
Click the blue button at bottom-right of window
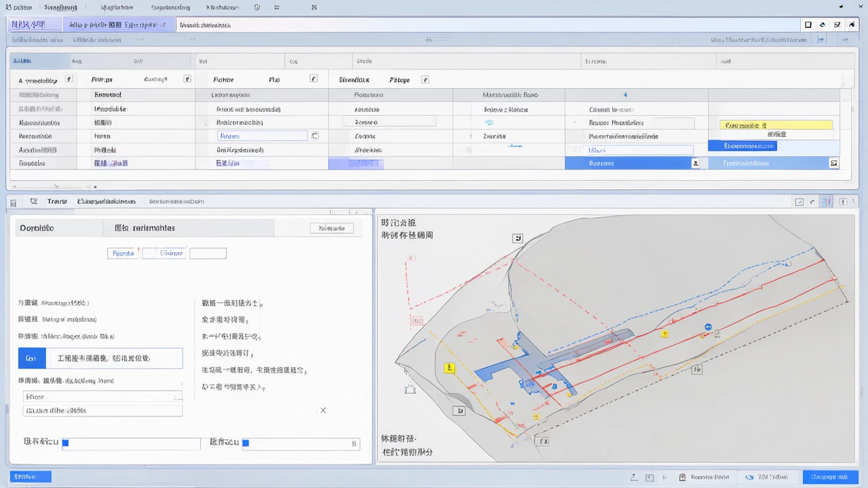point(830,477)
